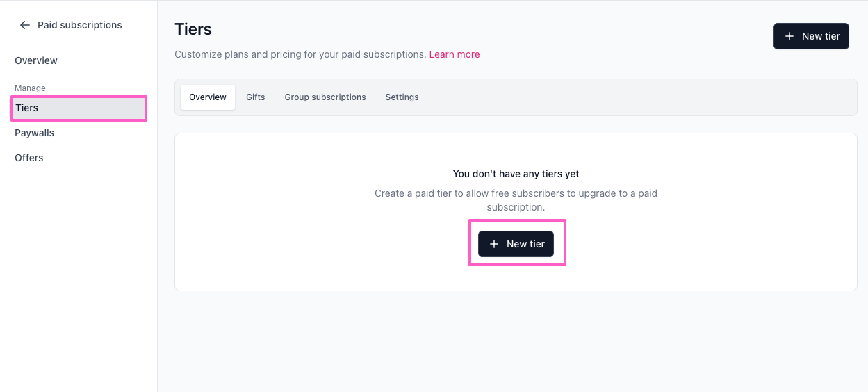
Task: Select Tiers in the Manage sidebar section
Action: pos(79,108)
